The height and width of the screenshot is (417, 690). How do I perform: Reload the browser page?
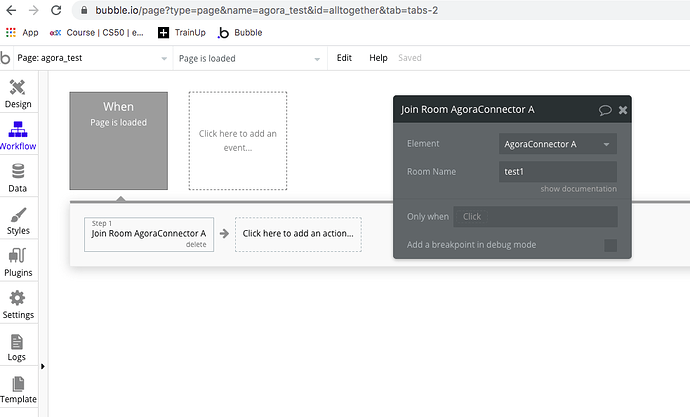click(56, 10)
